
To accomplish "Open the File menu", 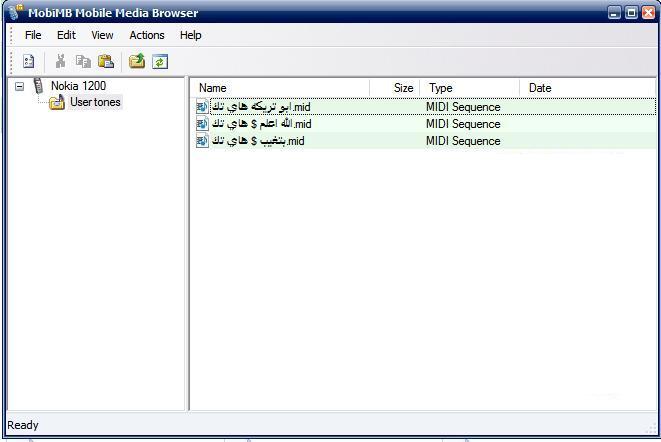I will [x=33, y=35].
